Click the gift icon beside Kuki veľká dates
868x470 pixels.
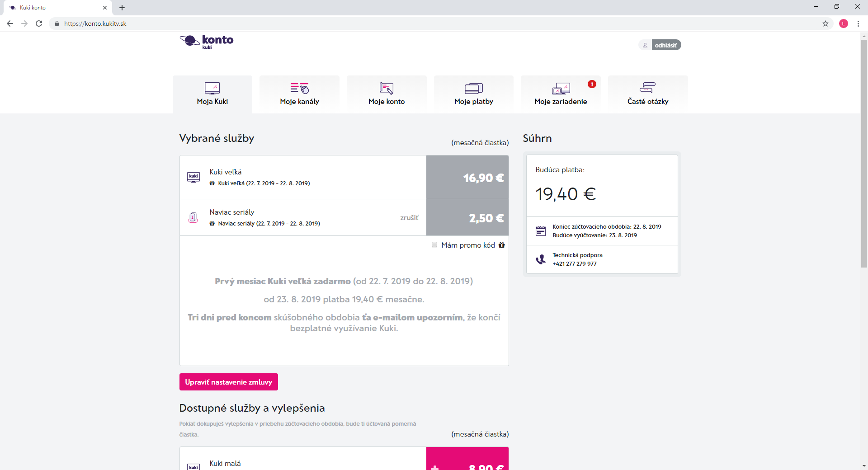pyautogui.click(x=212, y=183)
